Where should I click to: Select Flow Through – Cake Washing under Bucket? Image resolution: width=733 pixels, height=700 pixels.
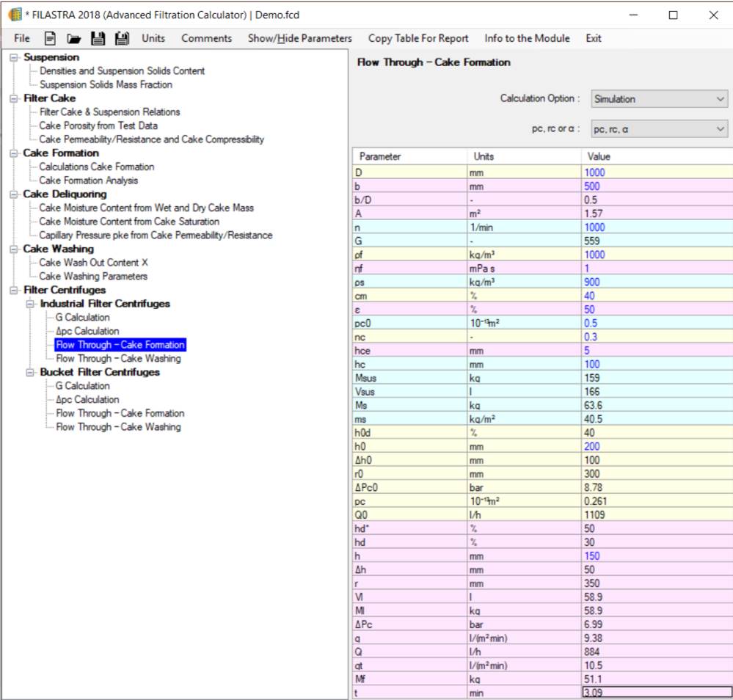point(118,427)
